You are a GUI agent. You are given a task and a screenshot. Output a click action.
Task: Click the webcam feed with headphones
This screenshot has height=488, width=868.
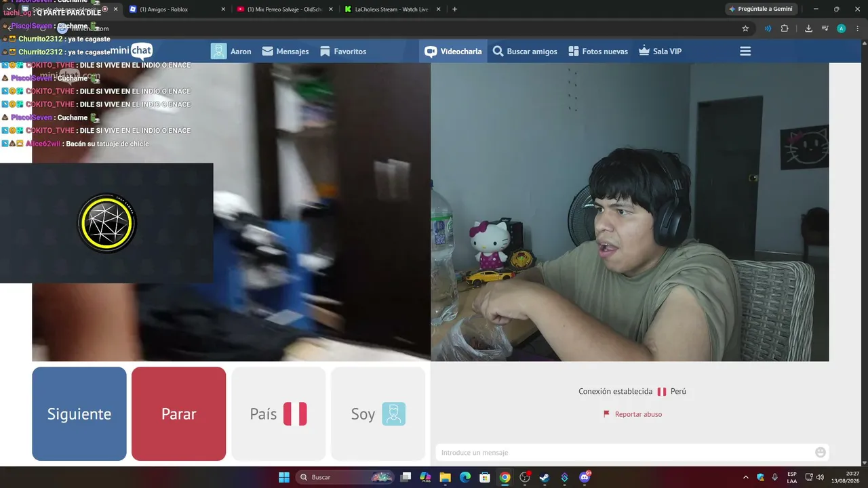pos(630,212)
